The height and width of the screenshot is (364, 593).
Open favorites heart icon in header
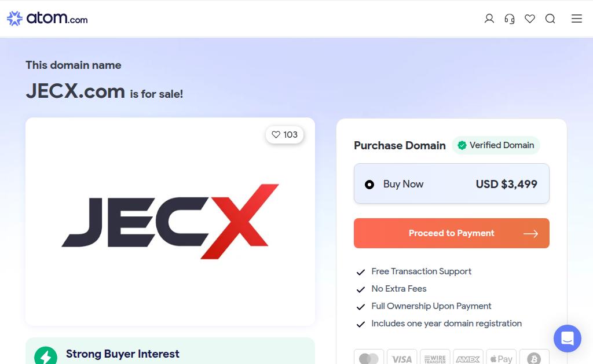[x=530, y=19]
